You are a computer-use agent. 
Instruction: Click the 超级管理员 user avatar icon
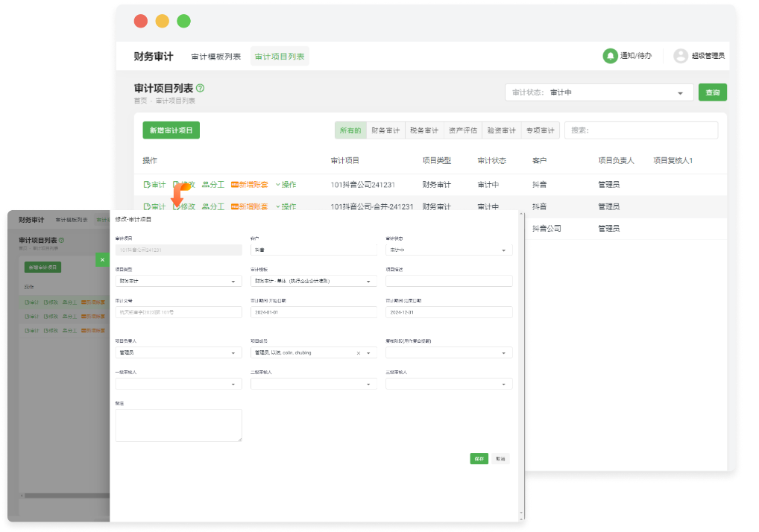click(680, 56)
